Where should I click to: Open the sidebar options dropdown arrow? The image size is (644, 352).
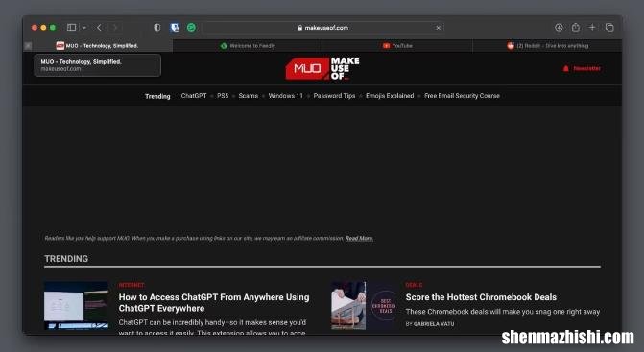pyautogui.click(x=83, y=28)
